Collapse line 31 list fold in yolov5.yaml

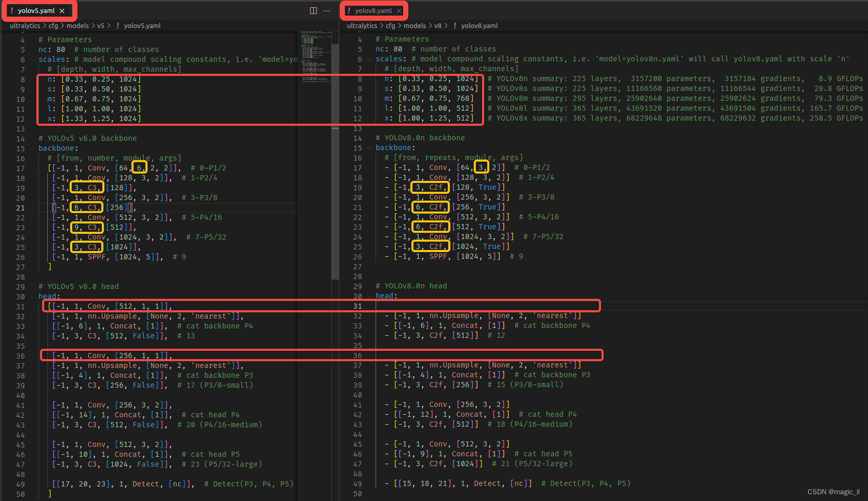coord(33,306)
